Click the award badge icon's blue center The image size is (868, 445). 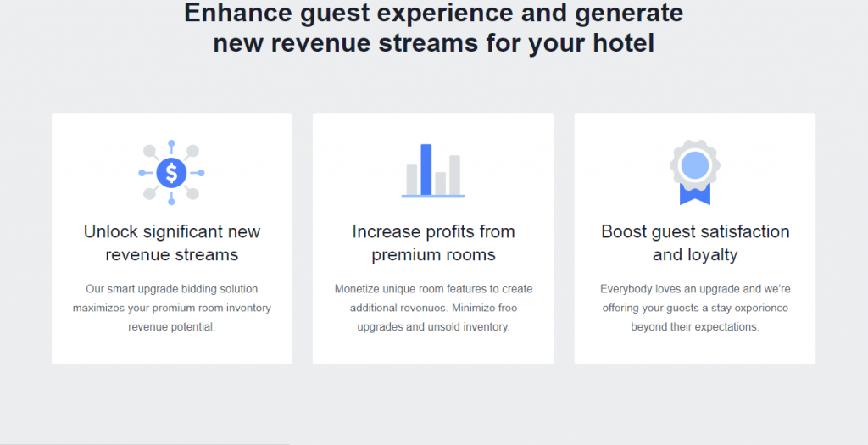coord(695,164)
